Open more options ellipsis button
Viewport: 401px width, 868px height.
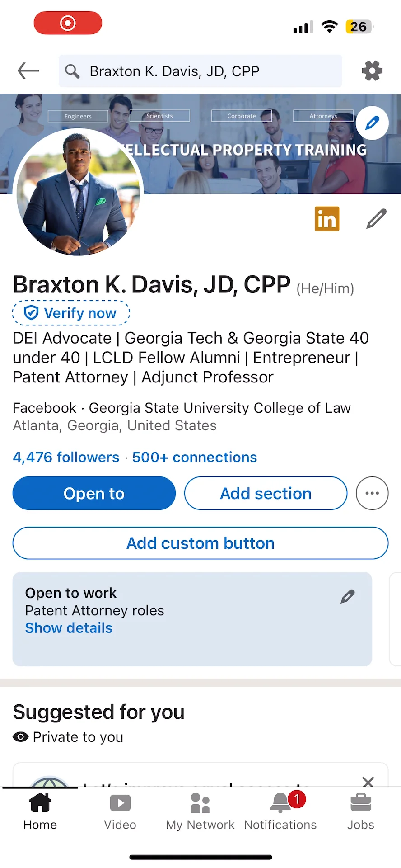click(x=372, y=493)
